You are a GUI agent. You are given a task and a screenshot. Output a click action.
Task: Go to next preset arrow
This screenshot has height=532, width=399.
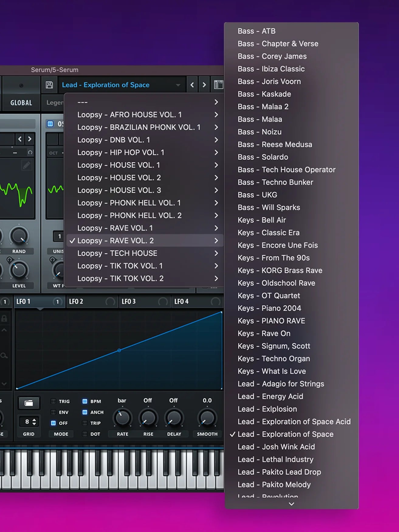point(204,85)
